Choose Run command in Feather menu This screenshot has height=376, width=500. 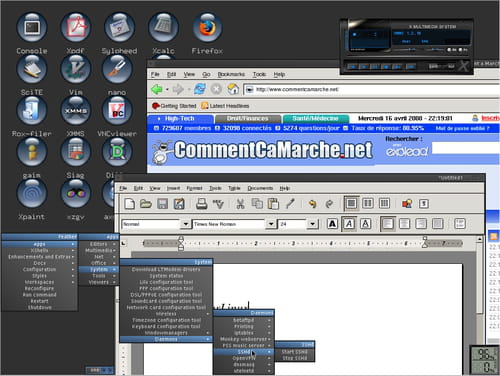pos(39,295)
